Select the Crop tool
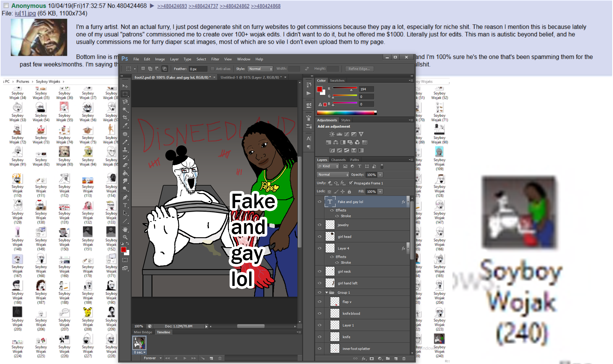The width and height of the screenshot is (613, 364). tap(125, 117)
